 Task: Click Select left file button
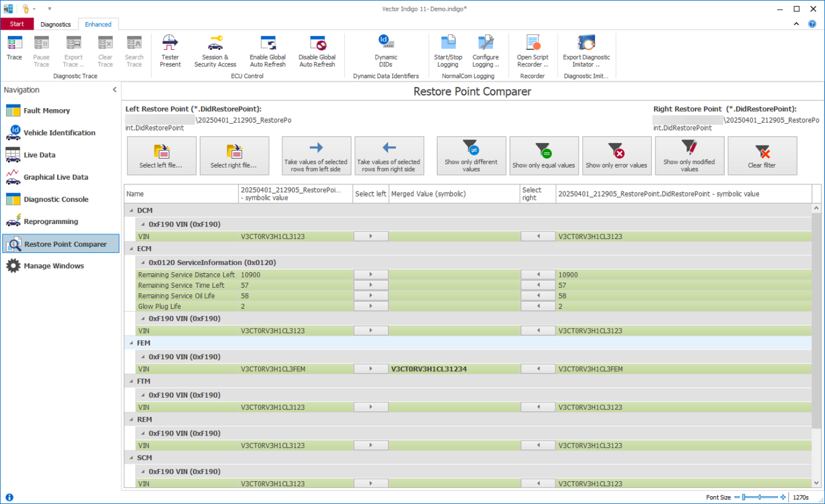pyautogui.click(x=161, y=156)
